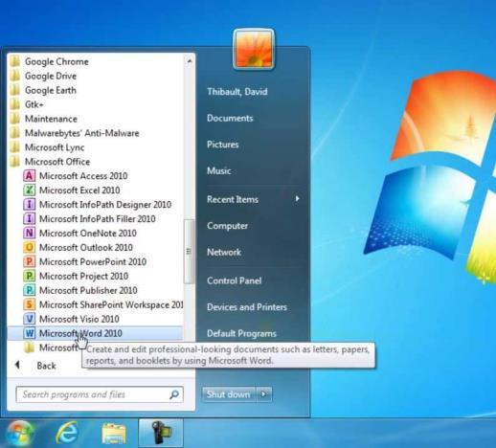Open the Shut down options arrow
Viewport: 496px width, 448px height.
[263, 394]
